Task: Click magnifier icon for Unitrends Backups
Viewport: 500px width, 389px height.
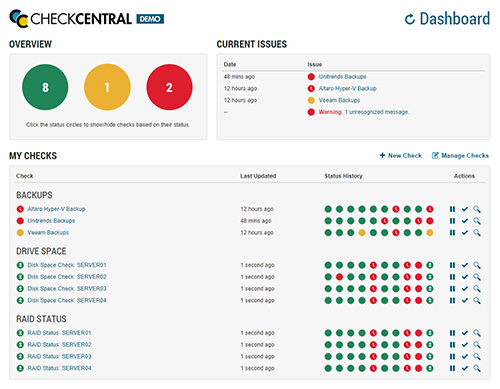Action: pos(477,221)
